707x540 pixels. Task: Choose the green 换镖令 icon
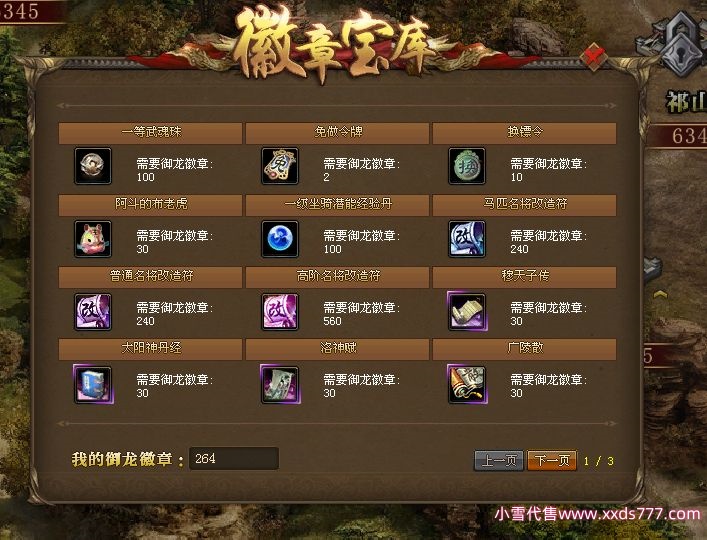(x=467, y=166)
